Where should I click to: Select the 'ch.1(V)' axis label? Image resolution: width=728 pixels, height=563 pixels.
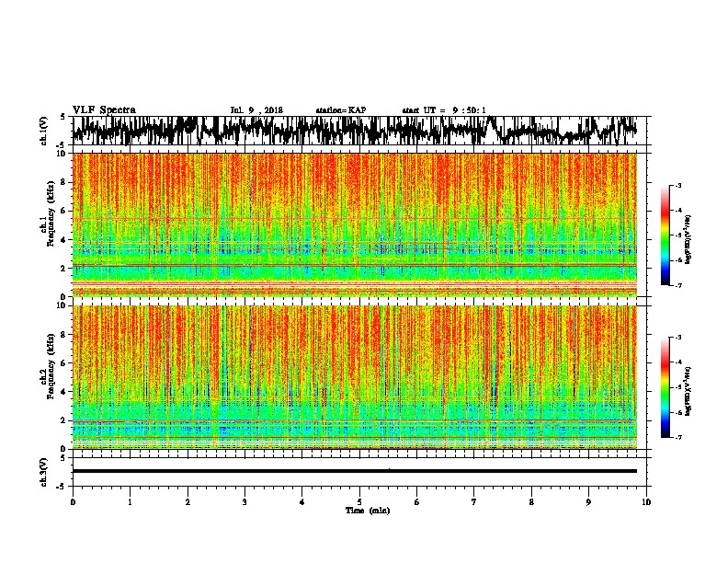(x=44, y=131)
